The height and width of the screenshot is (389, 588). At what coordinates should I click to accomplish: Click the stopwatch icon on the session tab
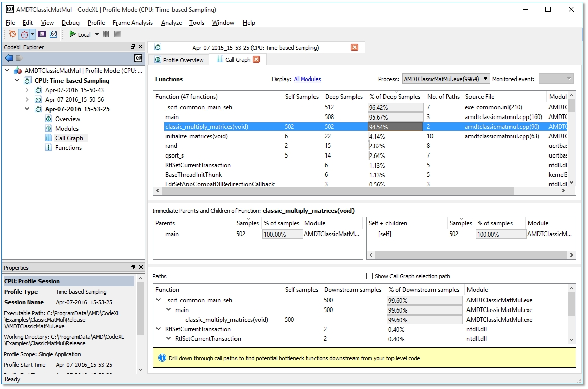(x=158, y=47)
